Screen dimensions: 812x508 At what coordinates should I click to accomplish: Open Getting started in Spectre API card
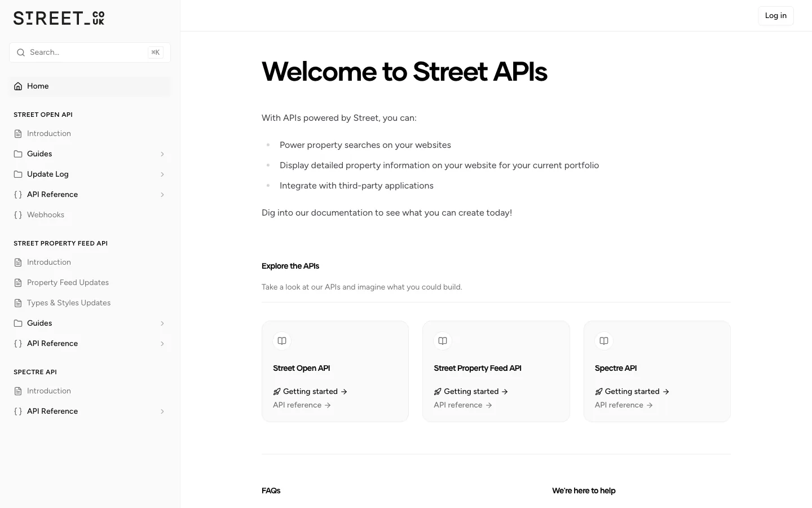pyautogui.click(x=632, y=392)
